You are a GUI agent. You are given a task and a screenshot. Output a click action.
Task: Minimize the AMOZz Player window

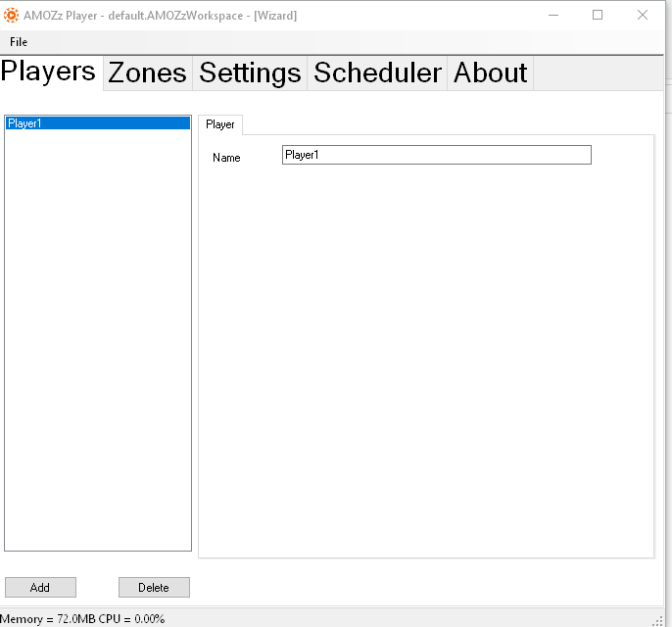552,15
